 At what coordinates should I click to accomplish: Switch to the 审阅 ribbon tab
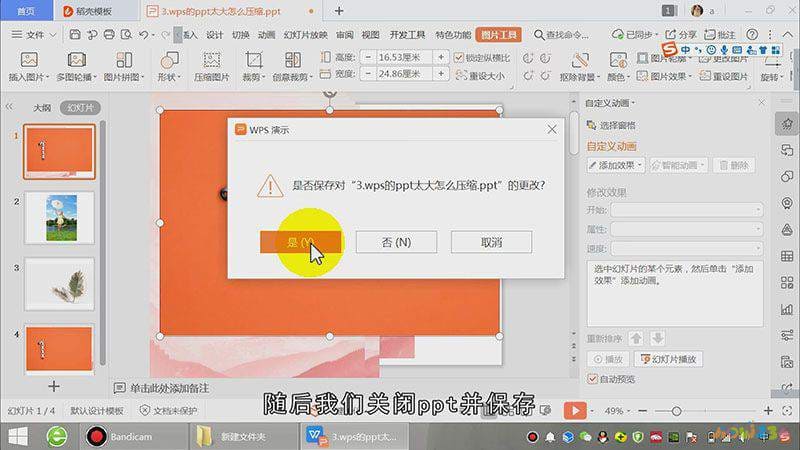[x=344, y=35]
